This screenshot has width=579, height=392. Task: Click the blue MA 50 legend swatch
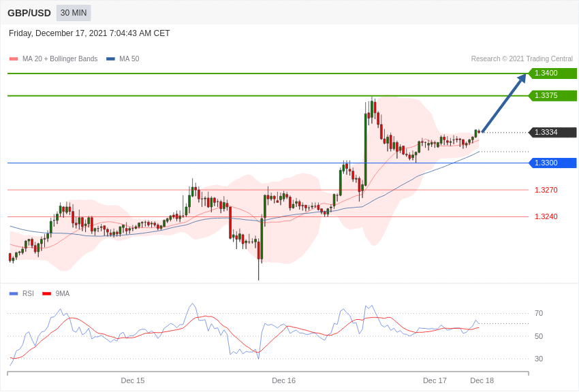[x=110, y=59]
